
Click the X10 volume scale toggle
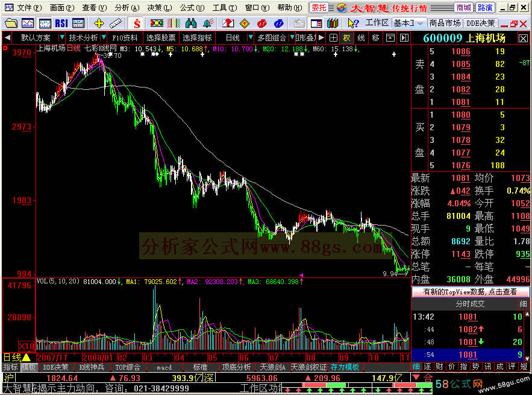[26, 346]
